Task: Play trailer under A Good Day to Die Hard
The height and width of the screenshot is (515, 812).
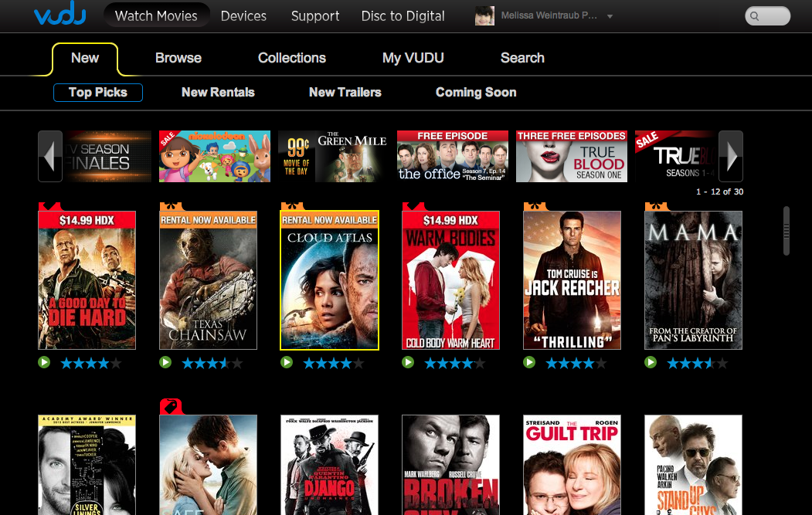Action: (x=44, y=362)
